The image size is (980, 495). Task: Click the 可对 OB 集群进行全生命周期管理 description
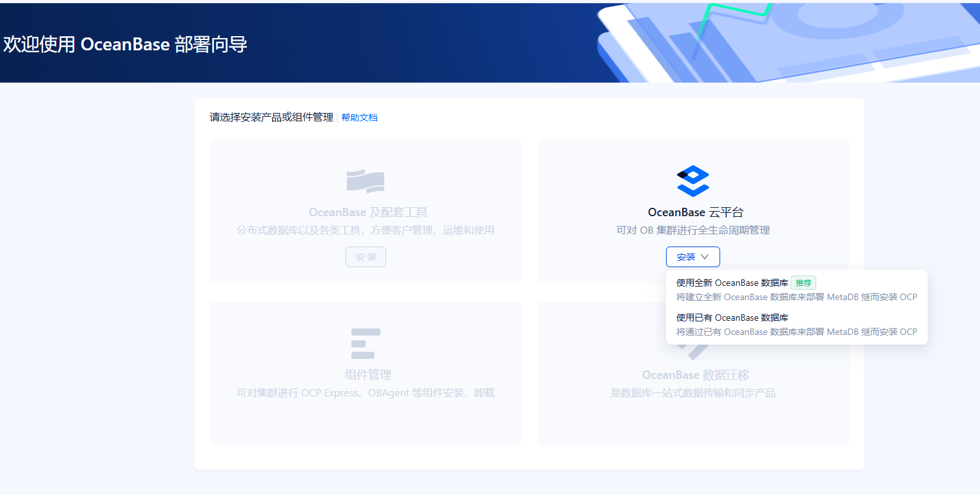pyautogui.click(x=693, y=230)
